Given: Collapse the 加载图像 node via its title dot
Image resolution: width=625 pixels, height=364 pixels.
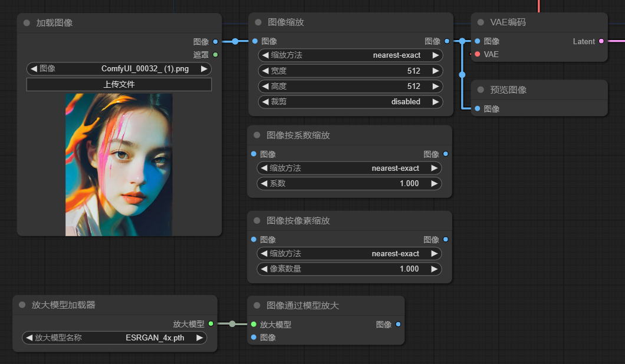Looking at the screenshot, I should click(x=27, y=23).
